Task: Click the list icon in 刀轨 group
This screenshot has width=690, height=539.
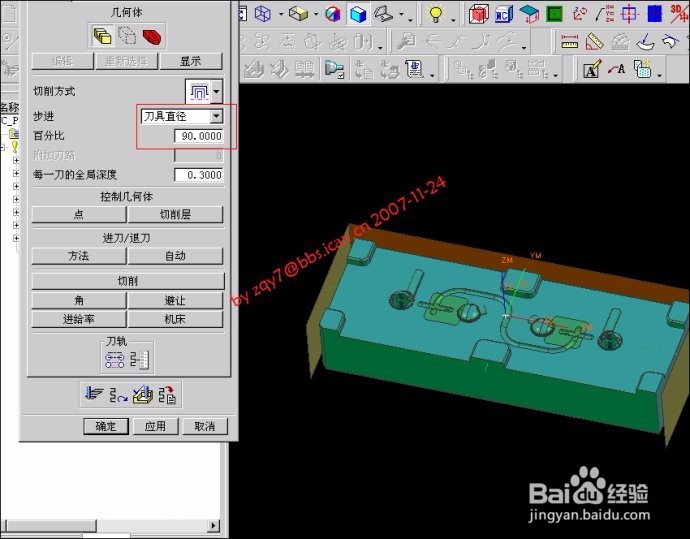Action: tap(140, 360)
